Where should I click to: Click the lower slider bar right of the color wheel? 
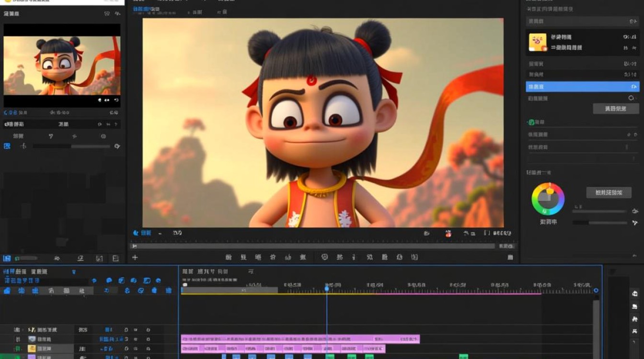coord(599,223)
